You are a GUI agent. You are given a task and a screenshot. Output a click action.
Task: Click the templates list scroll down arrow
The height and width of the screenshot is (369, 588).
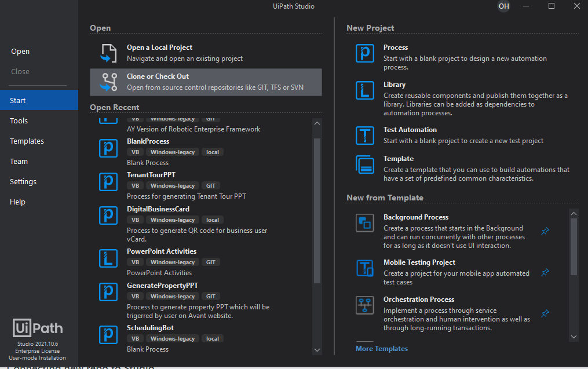pyautogui.click(x=574, y=337)
